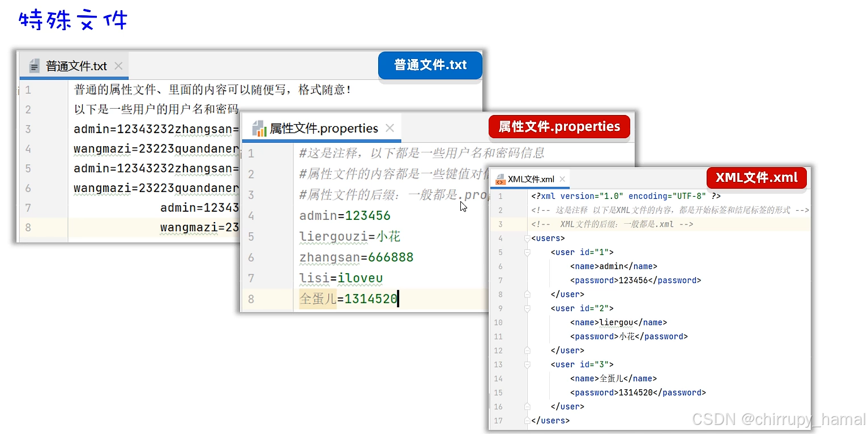The width and height of the screenshot is (868, 434).
Task: Click the <password>1314520</password> line
Action: (x=638, y=393)
